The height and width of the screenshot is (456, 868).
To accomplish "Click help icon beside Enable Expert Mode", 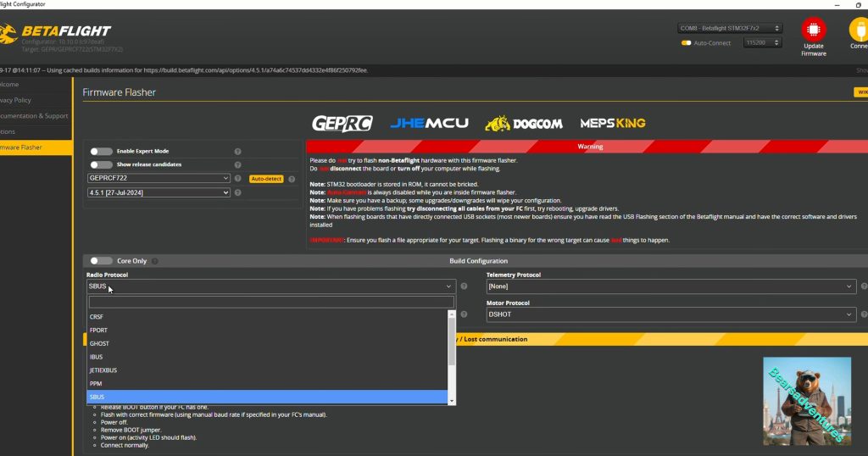I will point(237,151).
